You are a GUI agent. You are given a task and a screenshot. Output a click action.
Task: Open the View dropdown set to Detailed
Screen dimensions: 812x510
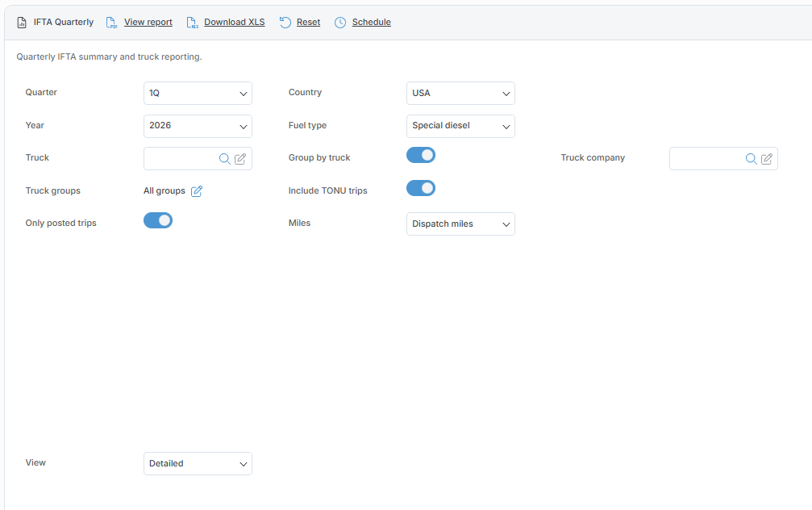tap(198, 464)
